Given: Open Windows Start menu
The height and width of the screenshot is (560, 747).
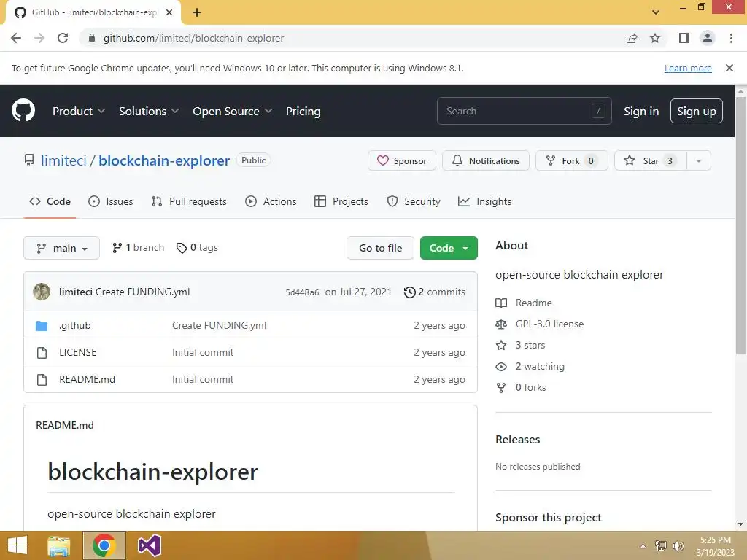Looking at the screenshot, I should point(18,545).
